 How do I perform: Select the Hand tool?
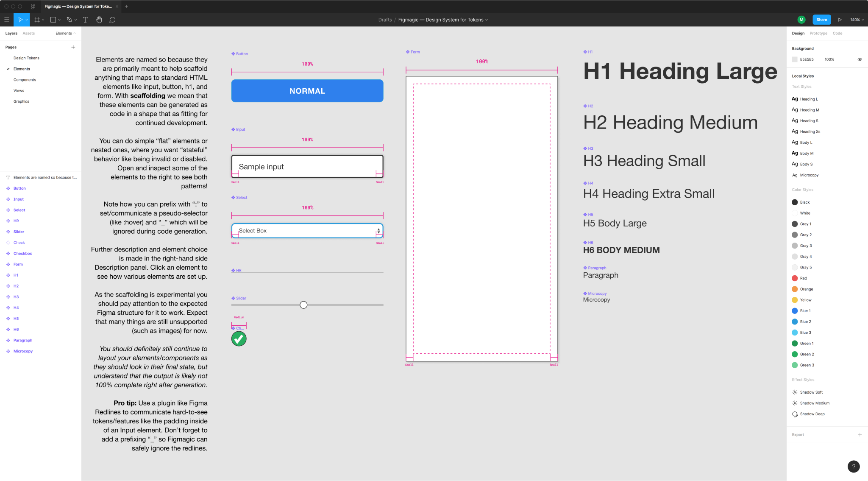coord(99,20)
